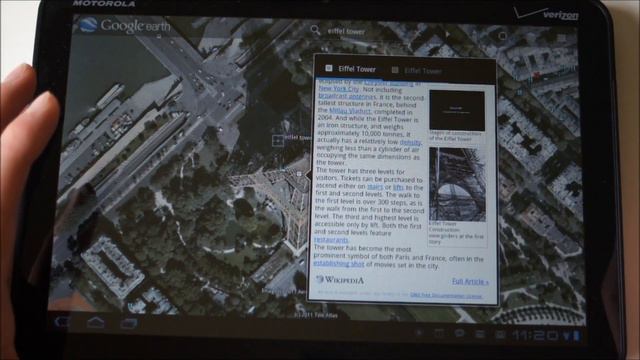Select the active Eiffel Tower tab
640x360 pixels.
[x=350, y=69]
